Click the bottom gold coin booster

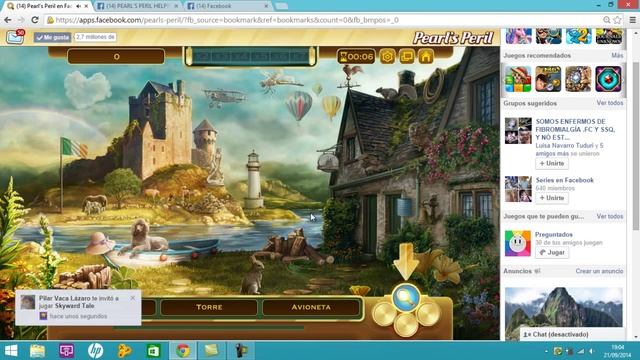click(406, 324)
